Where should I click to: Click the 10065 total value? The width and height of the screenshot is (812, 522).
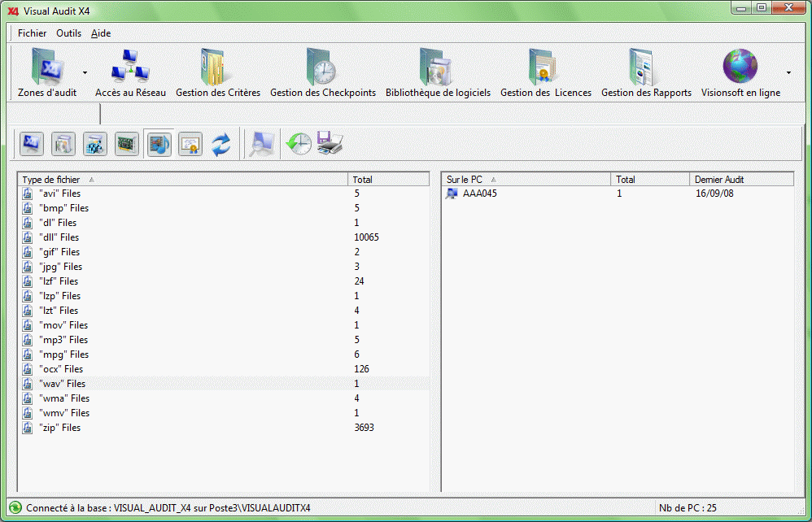click(366, 237)
